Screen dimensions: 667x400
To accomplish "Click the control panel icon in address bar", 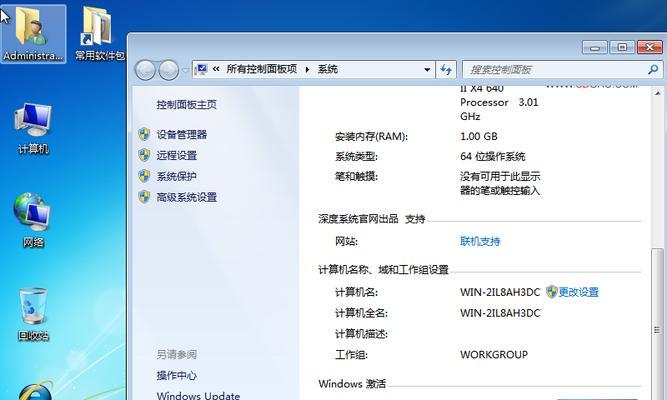I will tap(201, 69).
